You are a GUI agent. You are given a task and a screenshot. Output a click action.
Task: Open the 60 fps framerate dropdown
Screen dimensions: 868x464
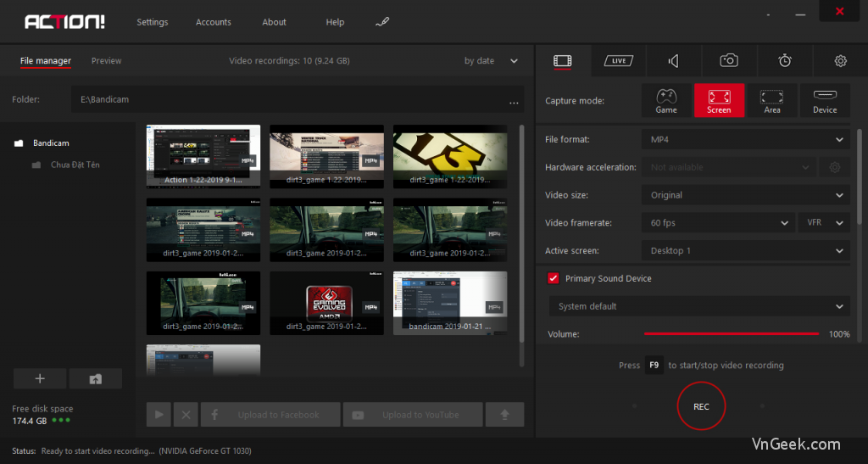(718, 222)
